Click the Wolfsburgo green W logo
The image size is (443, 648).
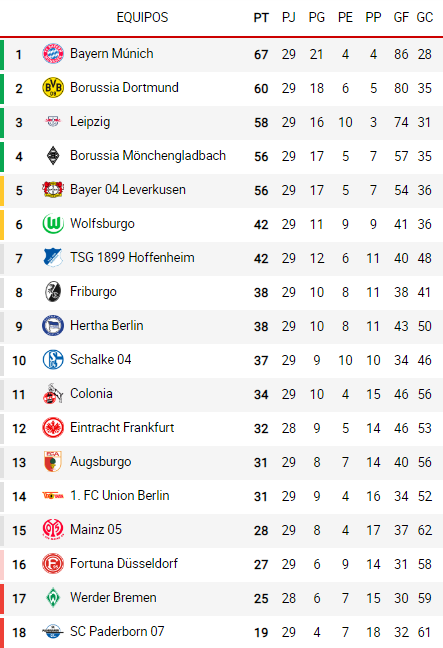click(x=53, y=224)
